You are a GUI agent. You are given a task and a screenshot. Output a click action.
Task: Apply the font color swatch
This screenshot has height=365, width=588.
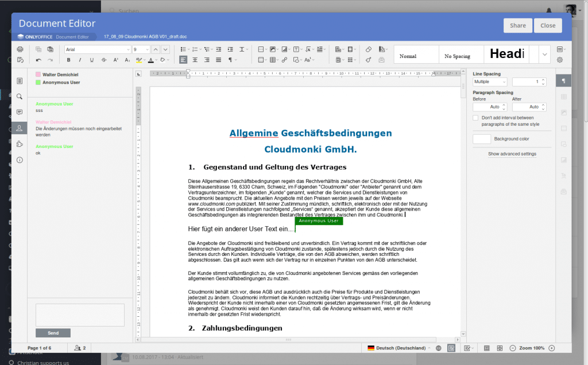pyautogui.click(x=151, y=60)
